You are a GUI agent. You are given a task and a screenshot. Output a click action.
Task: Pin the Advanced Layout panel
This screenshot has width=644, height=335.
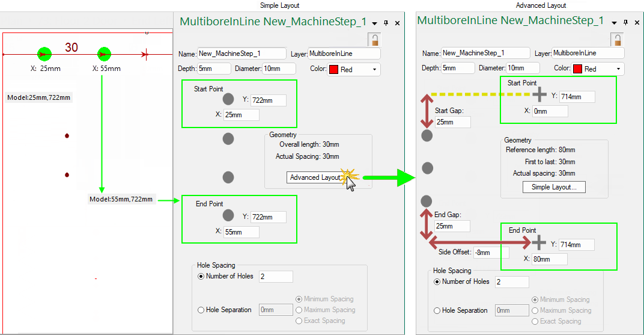tap(625, 22)
